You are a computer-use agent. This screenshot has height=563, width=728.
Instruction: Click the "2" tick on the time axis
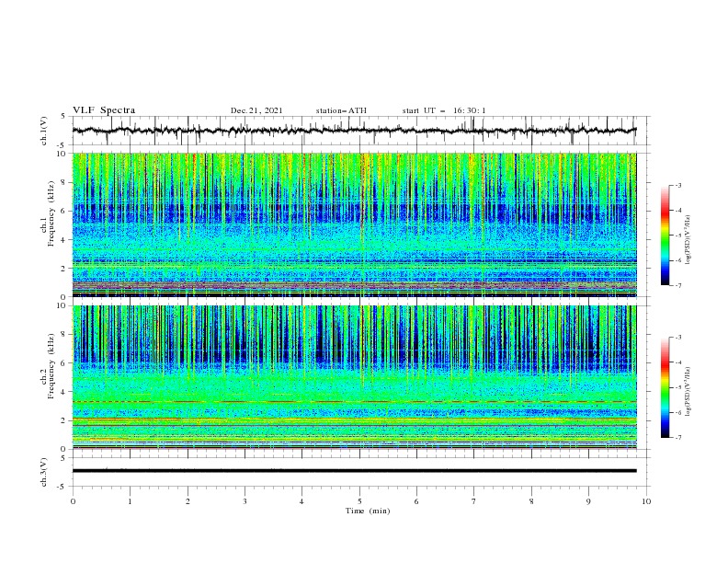[x=188, y=501]
